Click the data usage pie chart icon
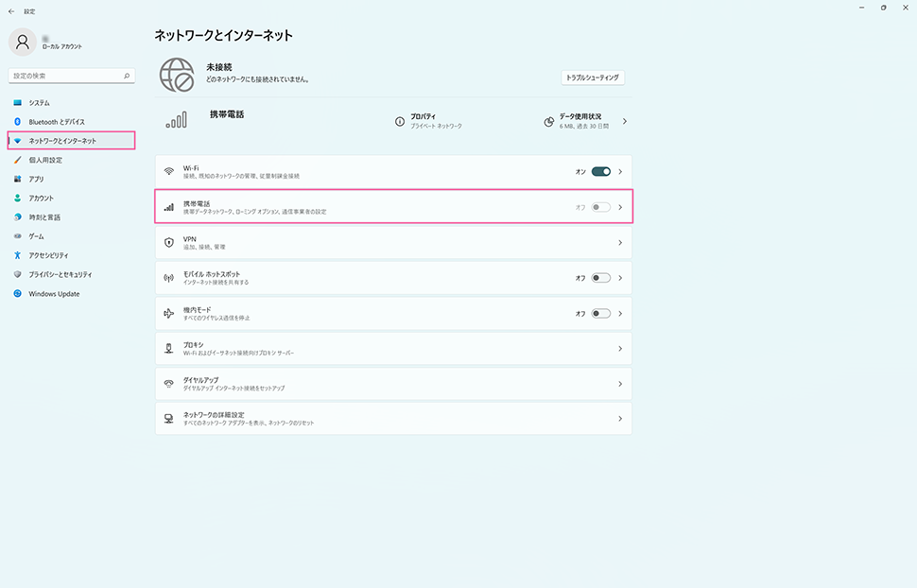Viewport: 917px width, 588px height. pyautogui.click(x=549, y=122)
